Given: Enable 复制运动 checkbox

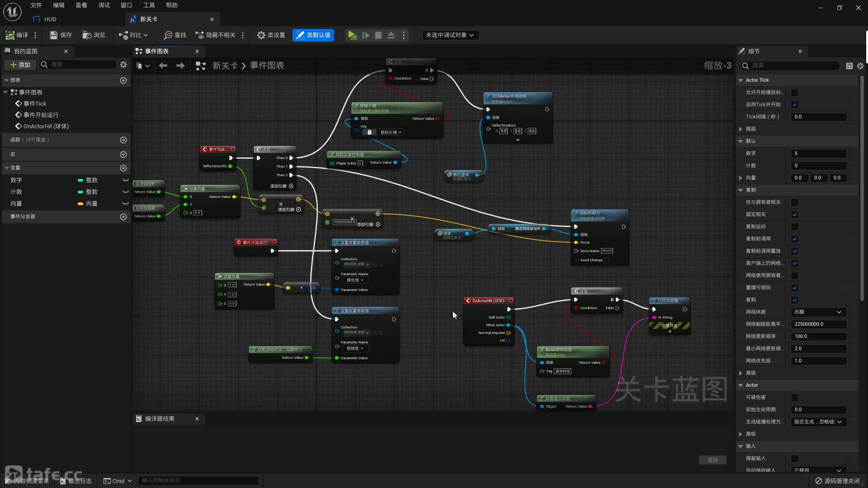Looking at the screenshot, I should (794, 227).
